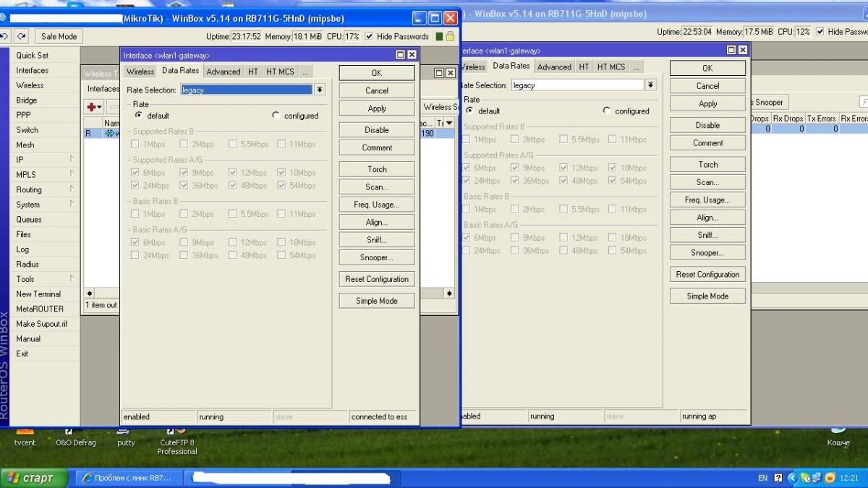Click the green status square beside the padlock
Screen dimensions: 868x488
pyautogui.click(x=439, y=36)
